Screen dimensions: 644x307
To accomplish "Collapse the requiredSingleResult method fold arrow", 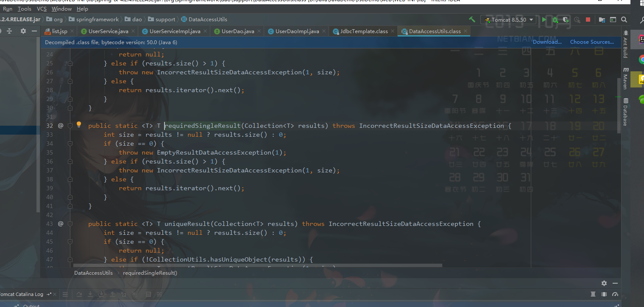I will click(x=70, y=125).
